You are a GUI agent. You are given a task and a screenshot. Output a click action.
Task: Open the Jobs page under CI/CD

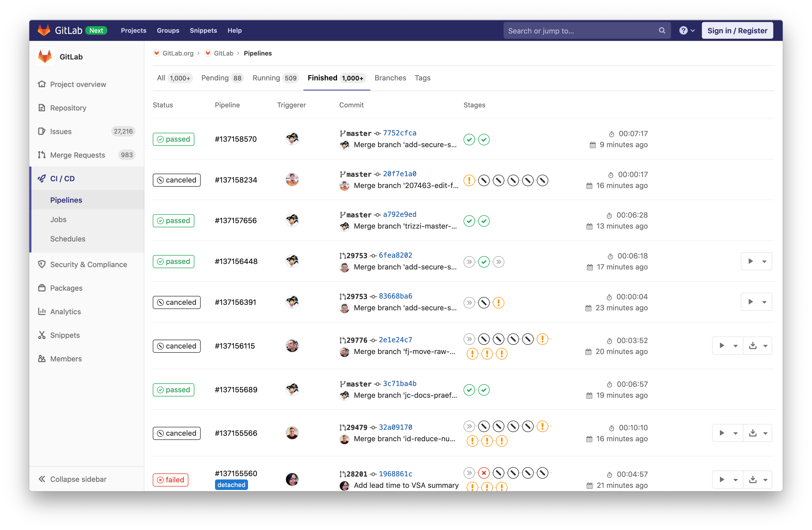tap(58, 219)
